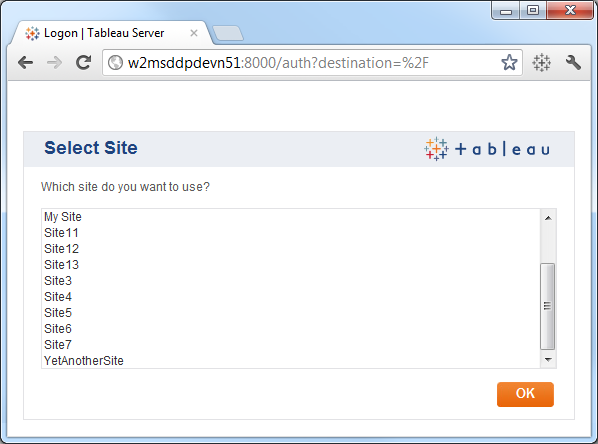The height and width of the screenshot is (444, 598).
Task: Bookmark this page with the star icon
Action: (509, 63)
